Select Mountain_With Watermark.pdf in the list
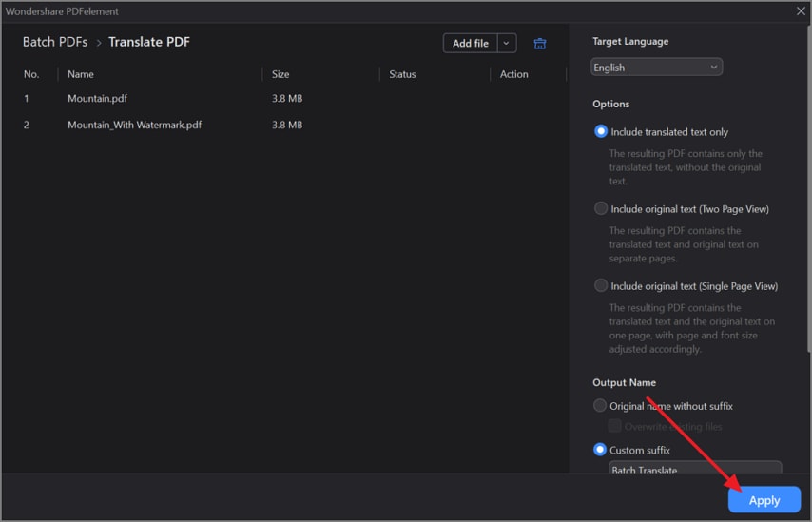The image size is (812, 522). point(134,125)
